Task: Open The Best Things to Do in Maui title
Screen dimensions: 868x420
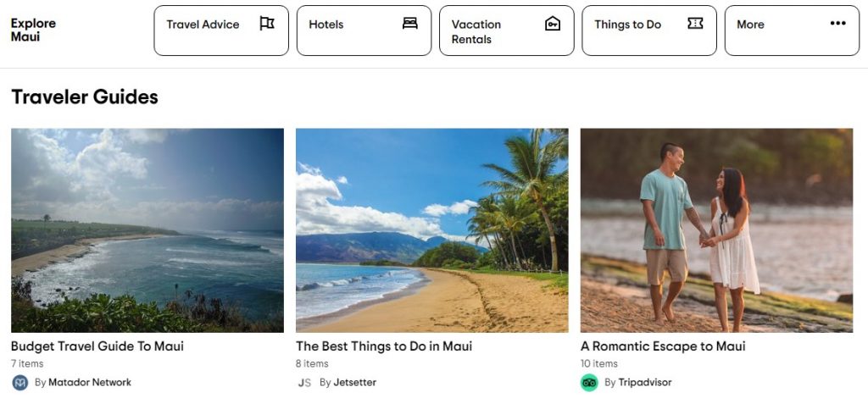Action: click(x=384, y=346)
